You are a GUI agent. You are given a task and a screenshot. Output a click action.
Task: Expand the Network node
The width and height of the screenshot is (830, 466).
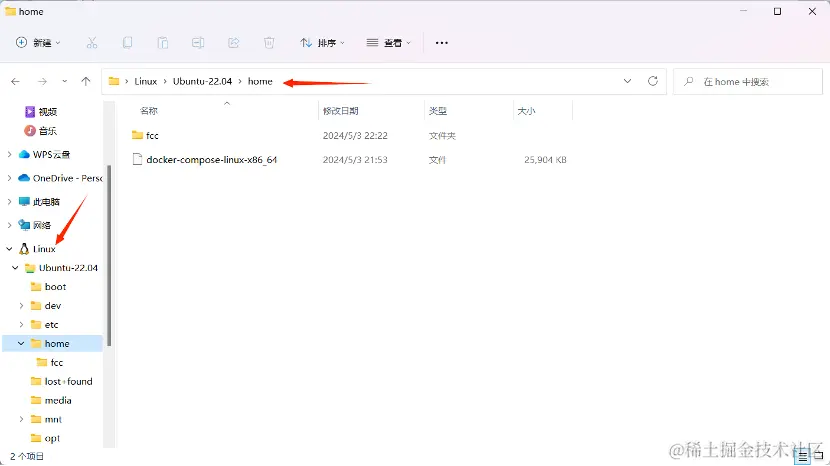(10, 225)
